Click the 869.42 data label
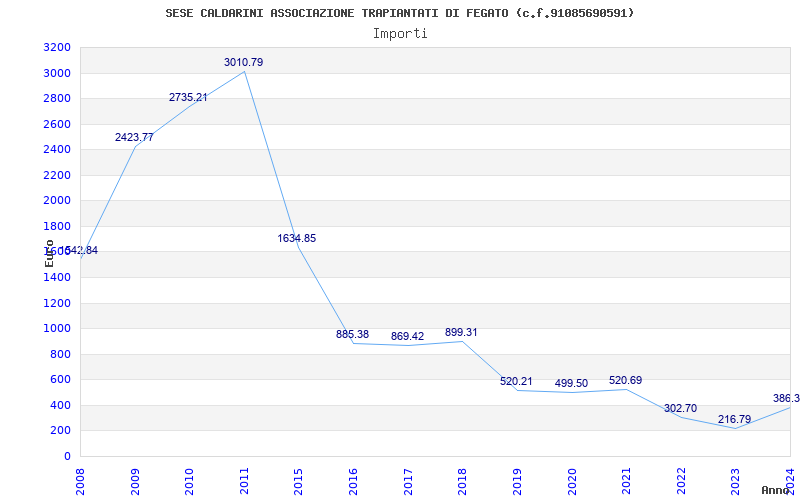 pos(407,336)
